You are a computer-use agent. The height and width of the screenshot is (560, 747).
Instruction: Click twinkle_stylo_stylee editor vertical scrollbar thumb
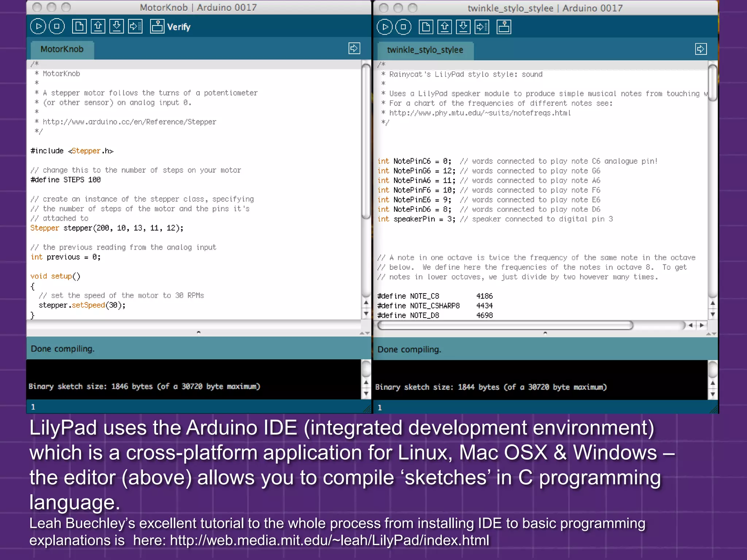713,82
